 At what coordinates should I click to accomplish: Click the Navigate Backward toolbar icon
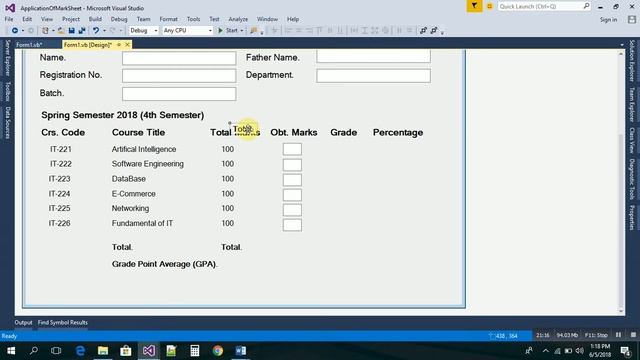(15, 31)
